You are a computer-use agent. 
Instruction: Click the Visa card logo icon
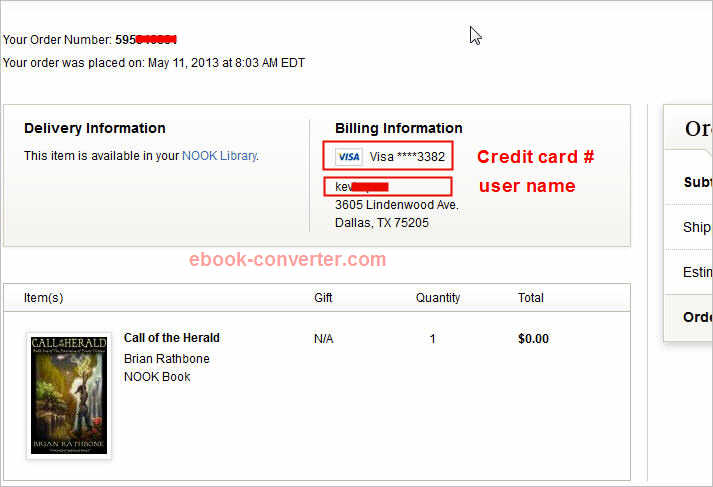(x=349, y=157)
